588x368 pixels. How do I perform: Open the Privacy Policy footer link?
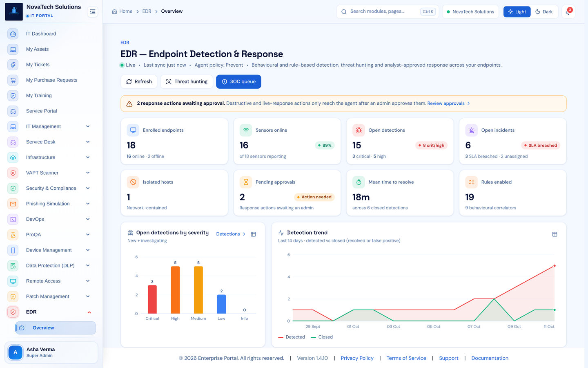(357, 358)
